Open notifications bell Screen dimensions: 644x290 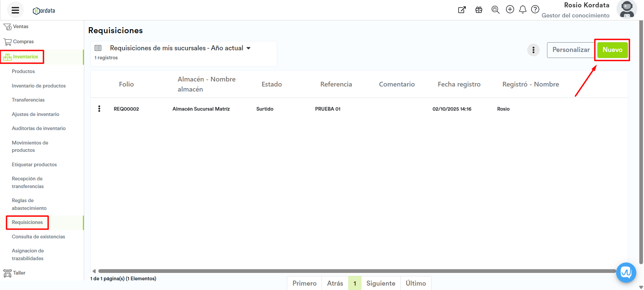point(523,9)
